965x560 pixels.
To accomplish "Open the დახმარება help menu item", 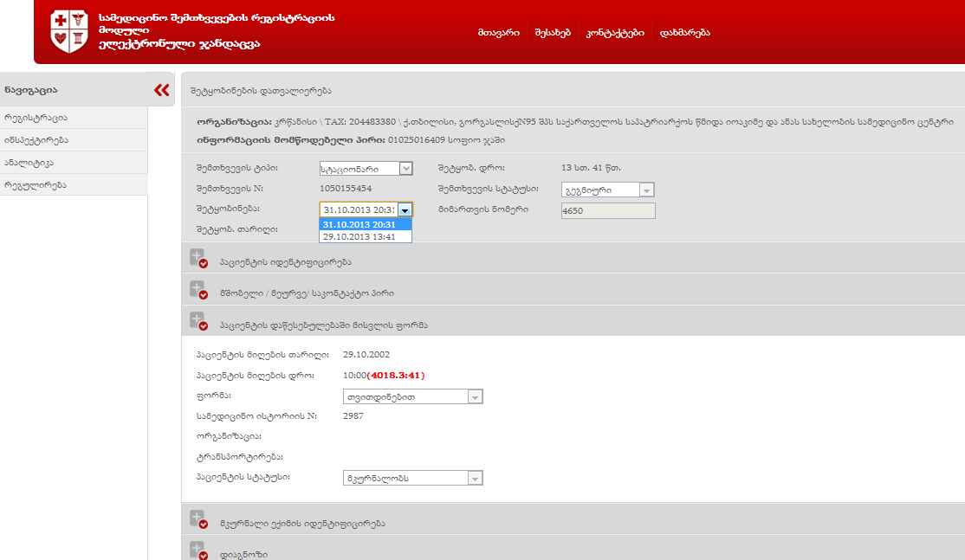I will click(x=684, y=33).
